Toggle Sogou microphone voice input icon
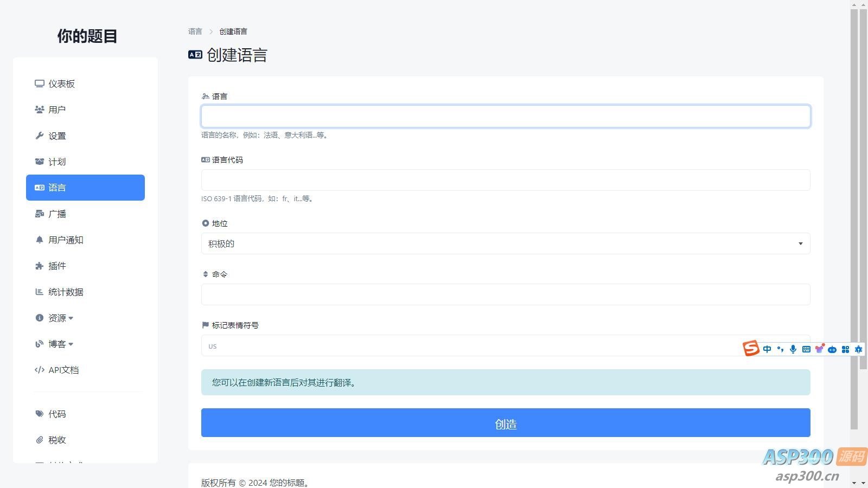 (x=793, y=349)
